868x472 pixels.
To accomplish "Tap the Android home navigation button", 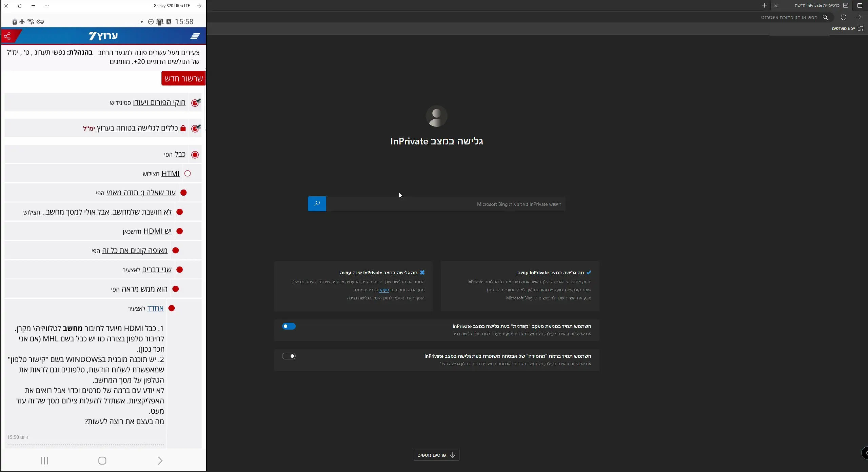I will 102,460.
